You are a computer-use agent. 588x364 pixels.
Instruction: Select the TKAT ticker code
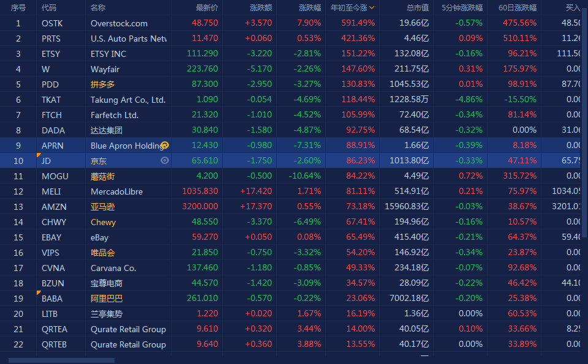point(51,100)
